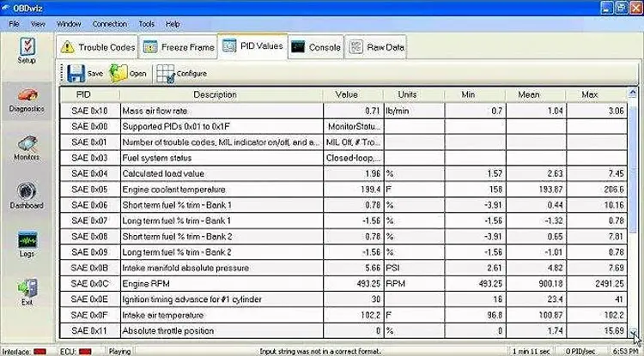This screenshot has height=356, width=644.
Task: Click the OBDwiz title bar app icon
Action: 6,8
